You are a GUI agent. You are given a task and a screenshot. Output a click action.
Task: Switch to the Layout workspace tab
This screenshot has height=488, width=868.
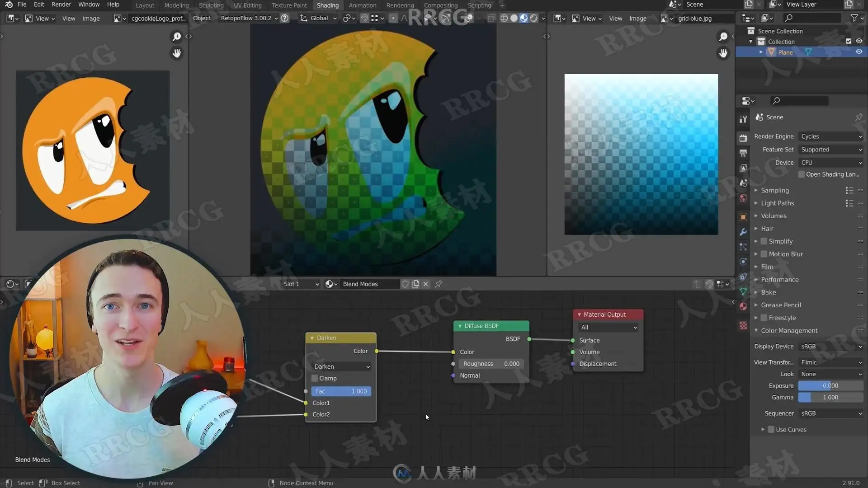145,5
